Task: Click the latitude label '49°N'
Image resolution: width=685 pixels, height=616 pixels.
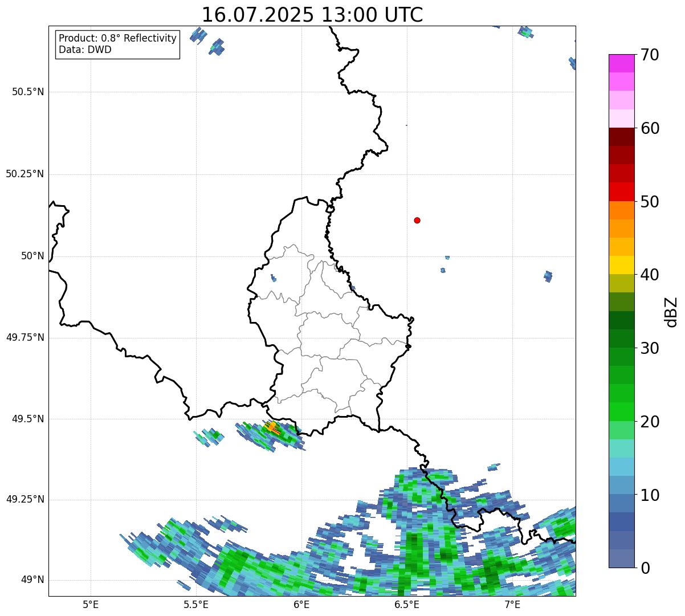Action: pos(32,580)
